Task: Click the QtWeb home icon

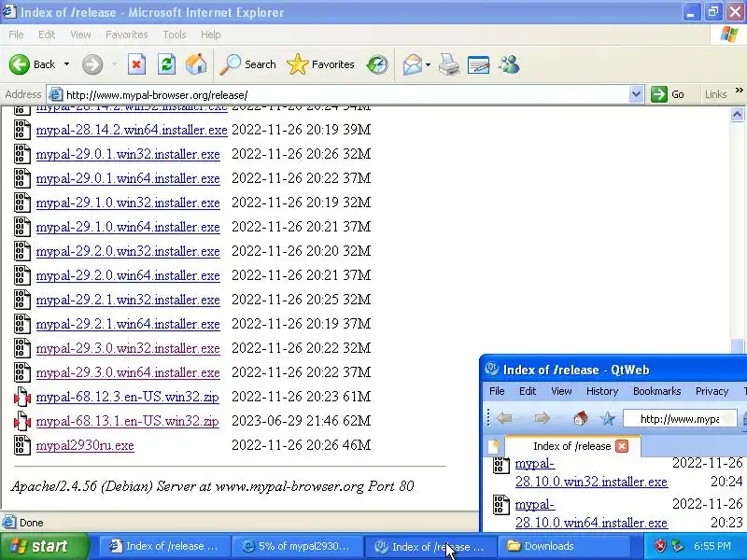Action: 580,418
